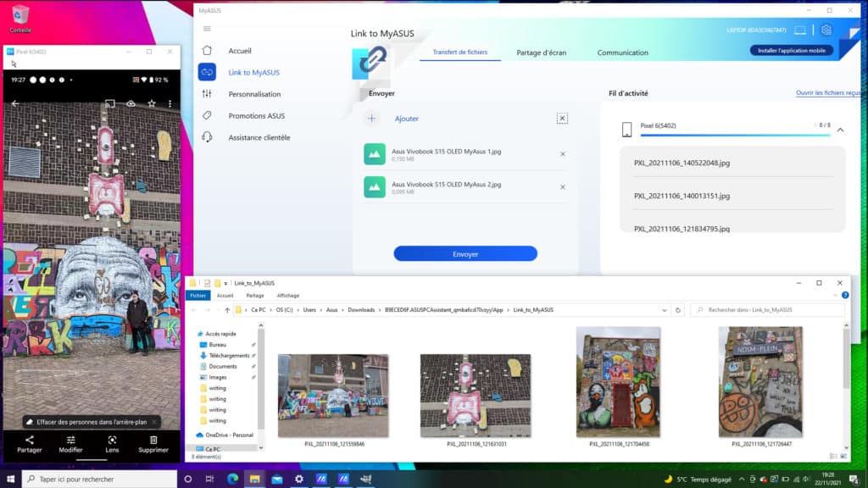Expand the File Explorer ribbon chevron
This screenshot has height=488, width=868.
pyautogui.click(x=835, y=296)
